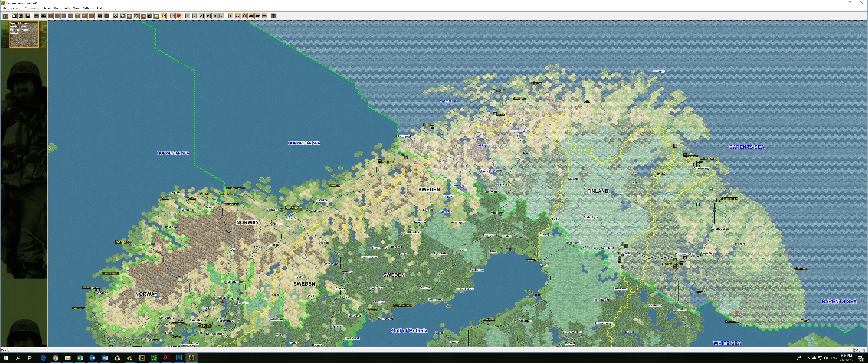Screen dimensions: 868x363
Task: Toggle the N letter toolbar button
Action: point(188,16)
